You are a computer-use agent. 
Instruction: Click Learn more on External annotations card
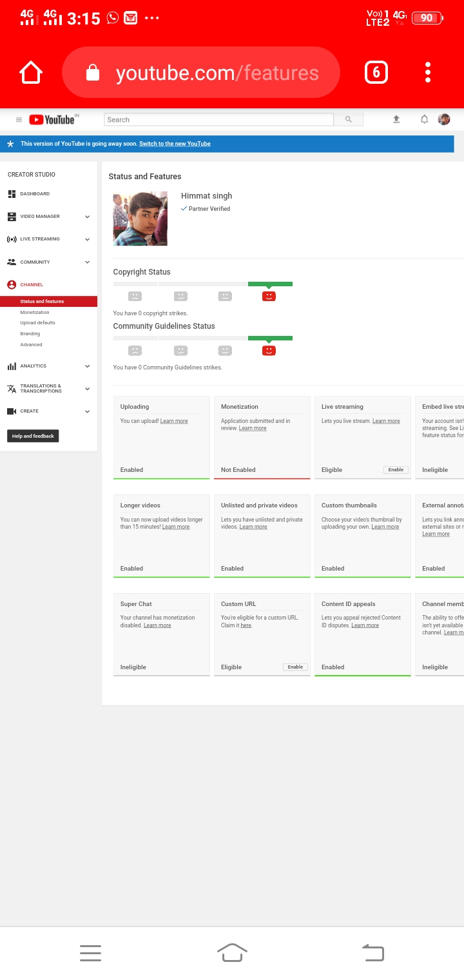point(436,534)
